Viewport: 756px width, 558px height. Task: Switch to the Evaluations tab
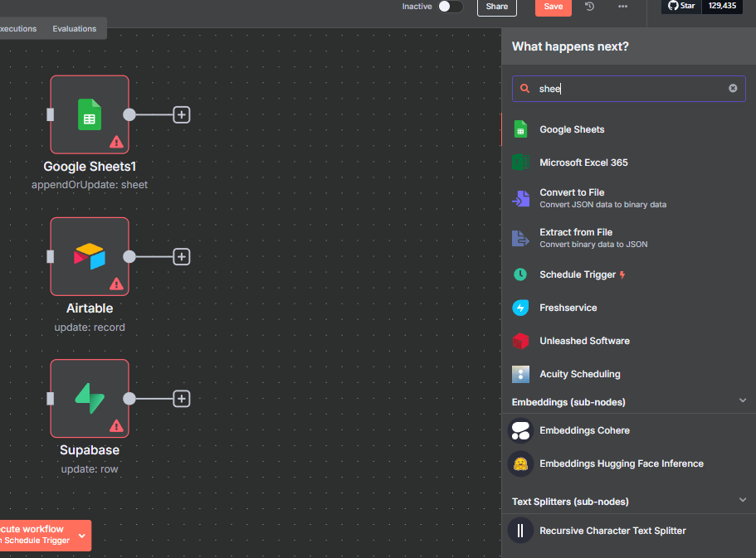[x=74, y=29]
